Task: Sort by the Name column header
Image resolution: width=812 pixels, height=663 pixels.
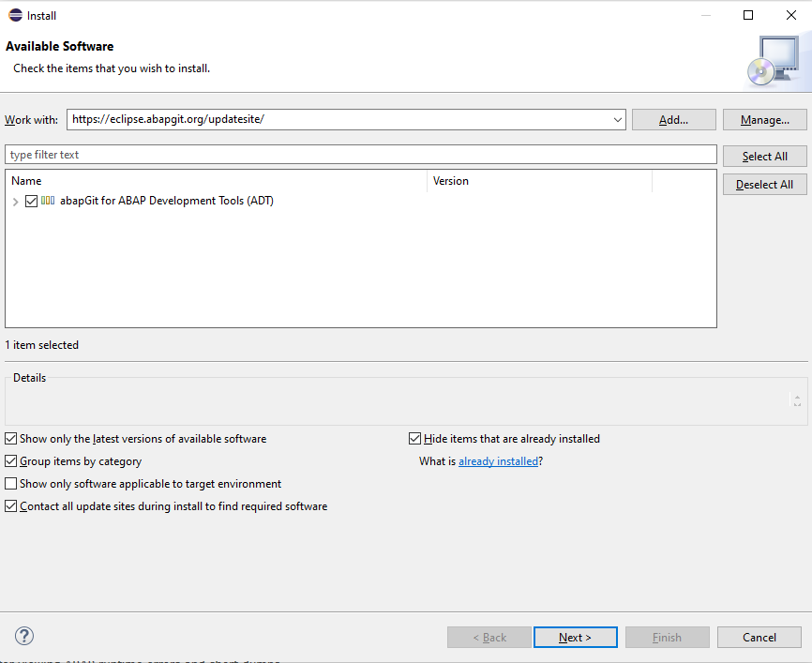Action: (x=216, y=181)
